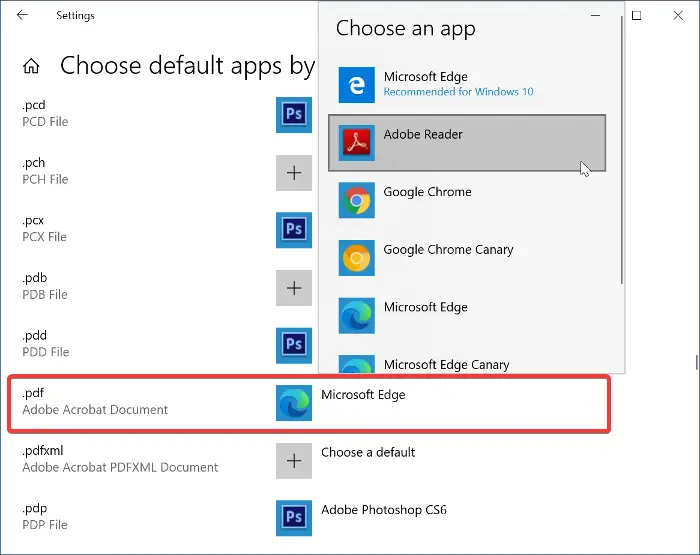Screen dimensions: 700x555
Task: Open the Photoshop icon for .pcx
Action: (294, 230)
